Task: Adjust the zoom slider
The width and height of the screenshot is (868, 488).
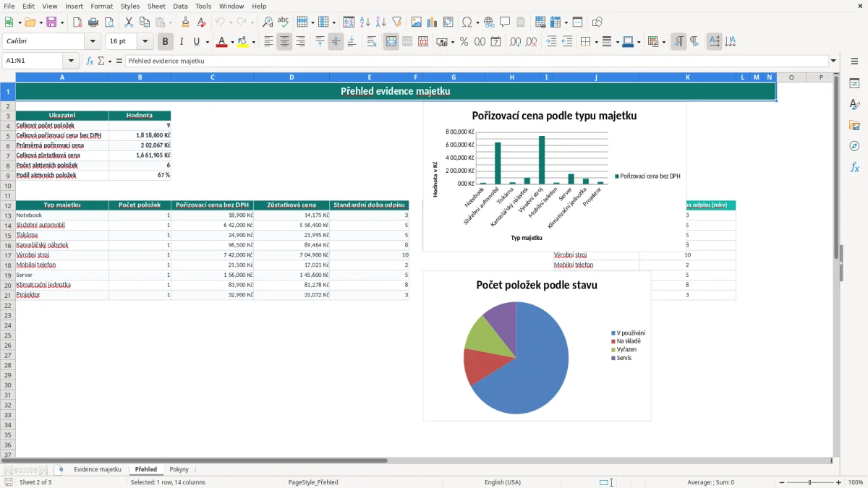Action: 810,482
